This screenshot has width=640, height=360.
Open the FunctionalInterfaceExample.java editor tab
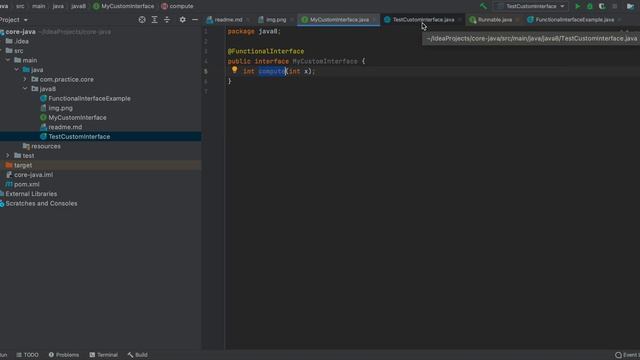point(574,20)
